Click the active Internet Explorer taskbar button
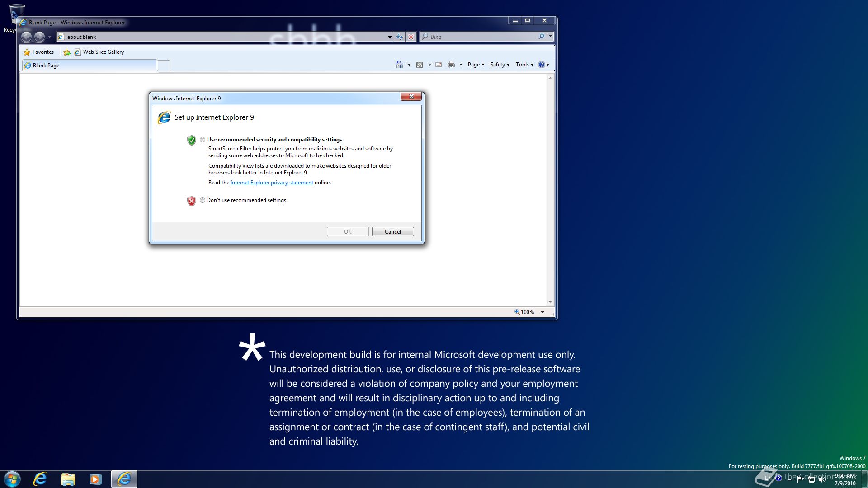This screenshot has height=488, width=868. point(124,479)
